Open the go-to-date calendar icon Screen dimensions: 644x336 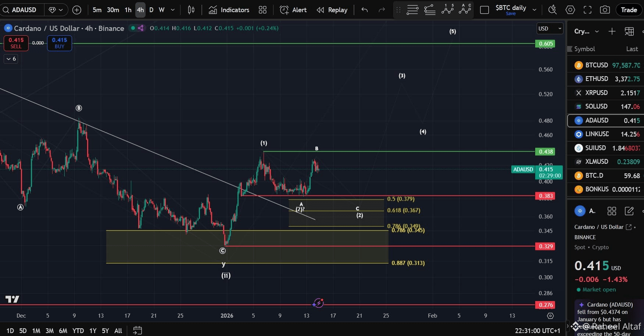coord(137,330)
